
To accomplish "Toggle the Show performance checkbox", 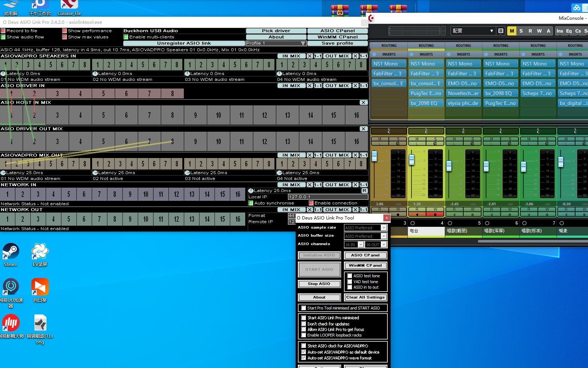I will tap(65, 31).
